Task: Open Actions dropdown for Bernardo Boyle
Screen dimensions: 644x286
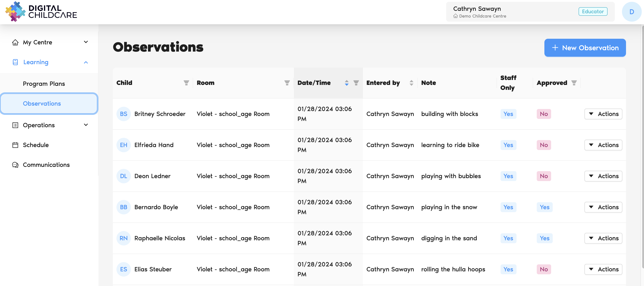Action: [x=603, y=207]
